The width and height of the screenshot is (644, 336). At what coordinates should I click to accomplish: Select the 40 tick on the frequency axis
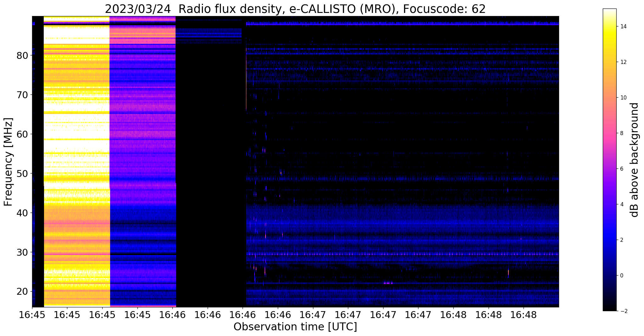click(23, 213)
